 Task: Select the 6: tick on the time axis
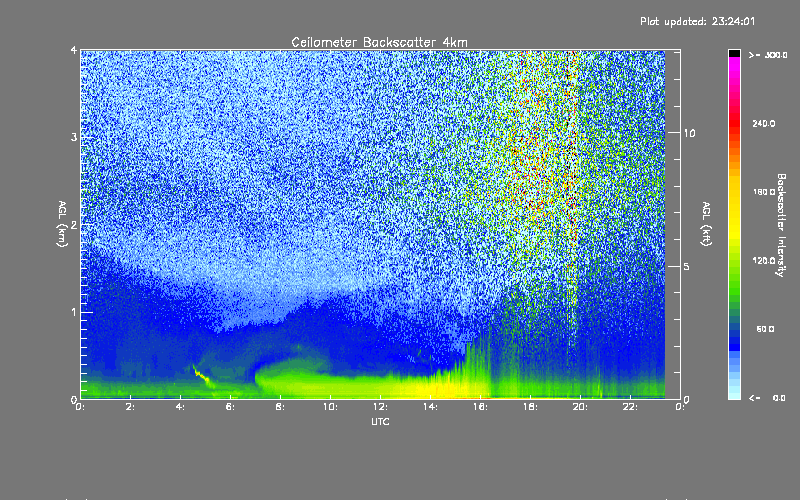pos(231,407)
